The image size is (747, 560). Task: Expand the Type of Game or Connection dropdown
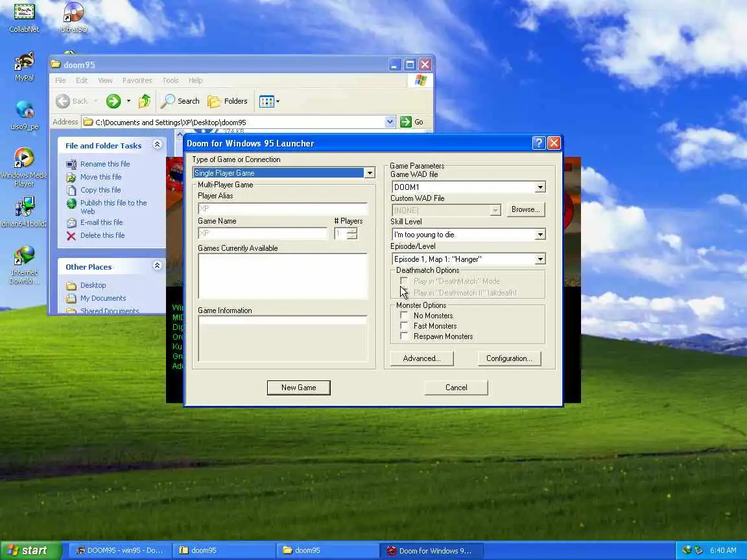(369, 173)
